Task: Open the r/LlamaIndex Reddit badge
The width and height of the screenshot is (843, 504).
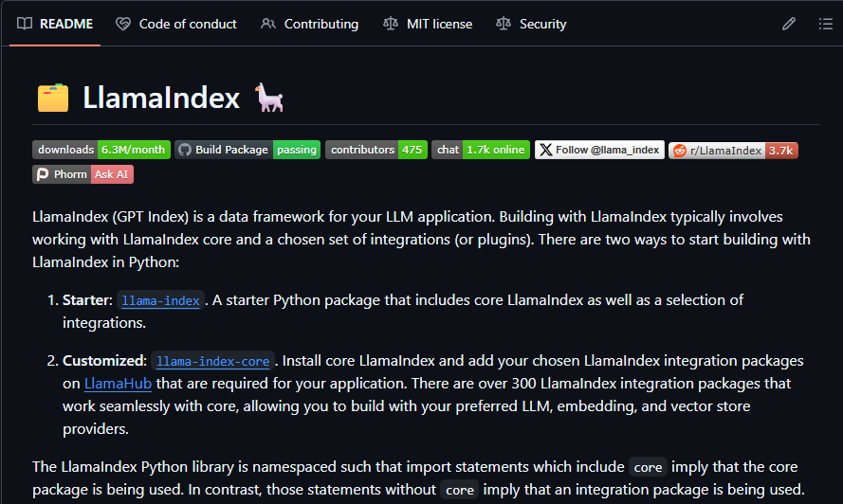Action: click(732, 150)
